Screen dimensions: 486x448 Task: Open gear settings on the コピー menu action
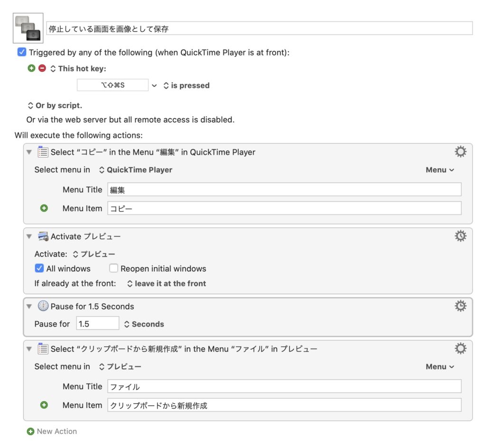460,151
